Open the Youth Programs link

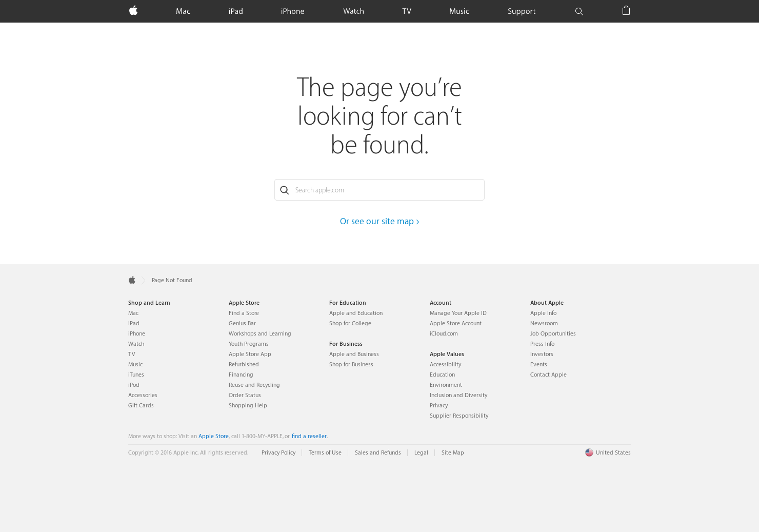248,344
